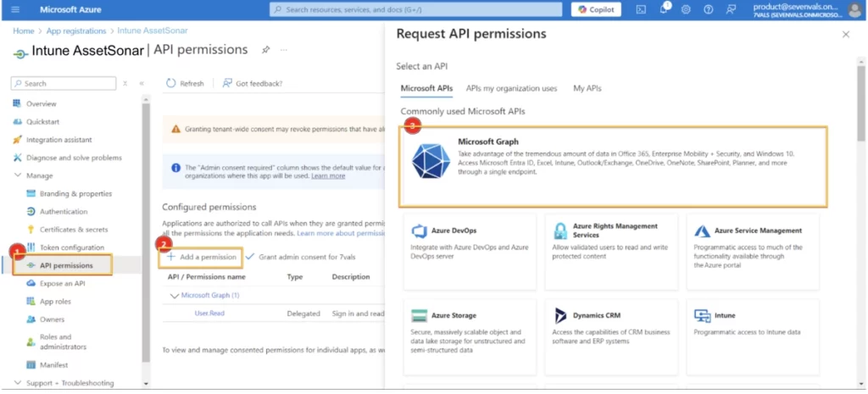868x394 pixels.
Task: Collapse the Manage section in sidebar
Action: coord(18,175)
